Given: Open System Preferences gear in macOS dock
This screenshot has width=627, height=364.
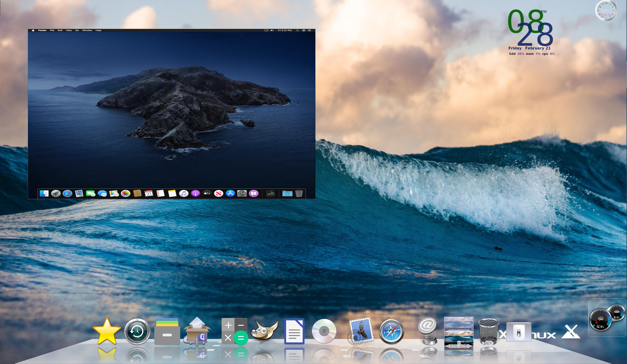Looking at the screenshot, I should pyautogui.click(x=242, y=193).
